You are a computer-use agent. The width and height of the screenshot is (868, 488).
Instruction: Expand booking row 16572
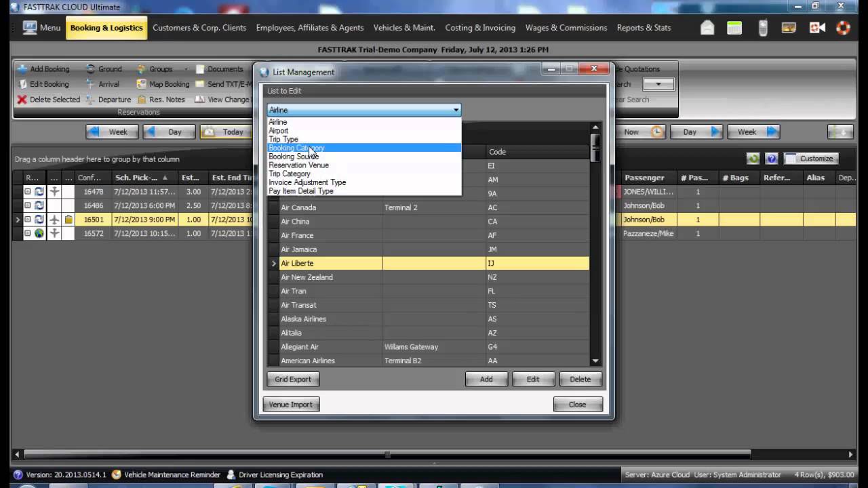tap(28, 233)
